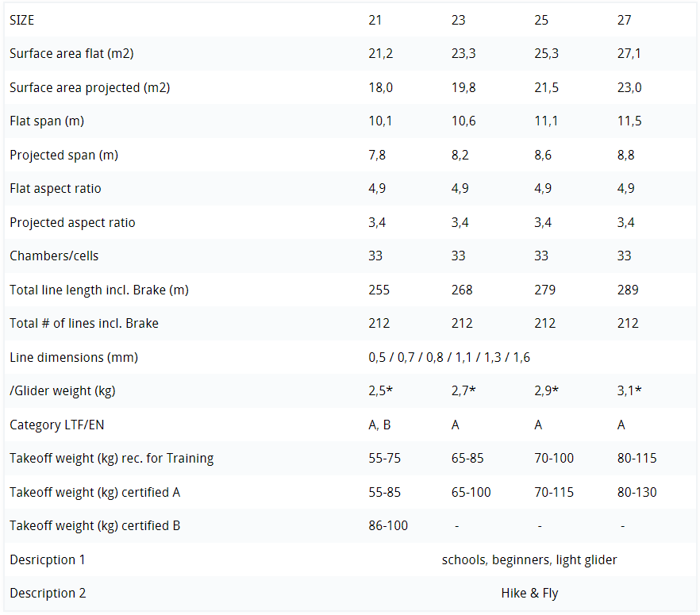Click the schools, beginners, light glider text
Image resolution: width=700 pixels, height=615 pixels.
coord(529,559)
